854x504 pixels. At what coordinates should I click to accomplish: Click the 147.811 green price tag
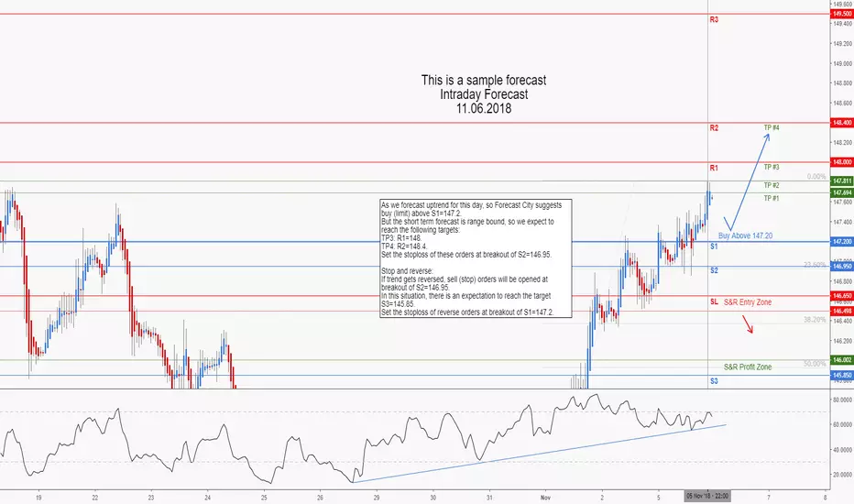click(842, 181)
